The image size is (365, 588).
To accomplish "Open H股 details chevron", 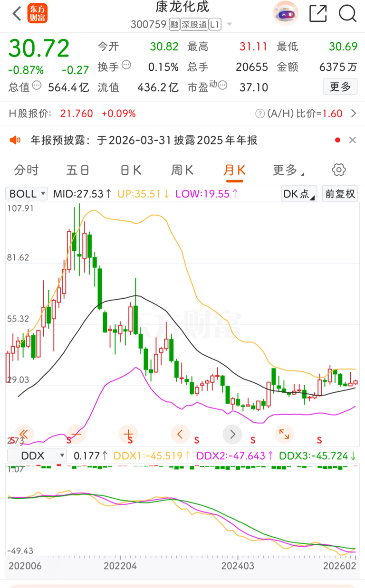I will [353, 114].
